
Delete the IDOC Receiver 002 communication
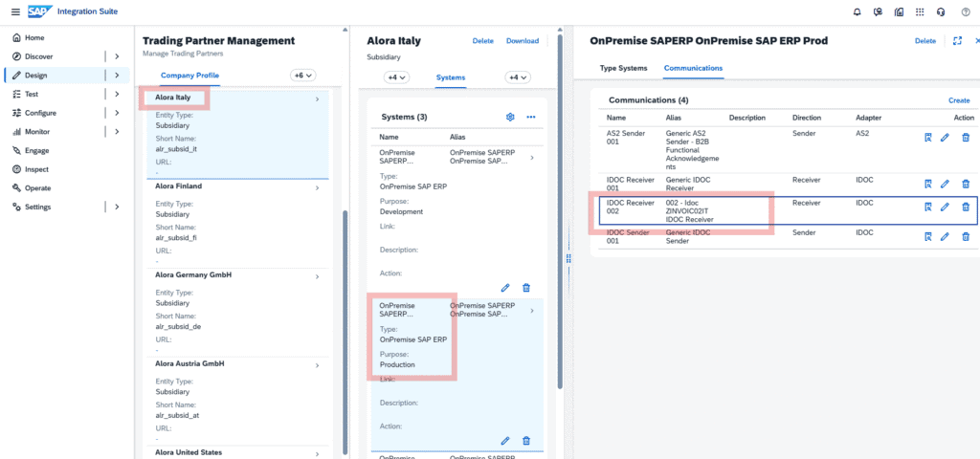(x=966, y=207)
